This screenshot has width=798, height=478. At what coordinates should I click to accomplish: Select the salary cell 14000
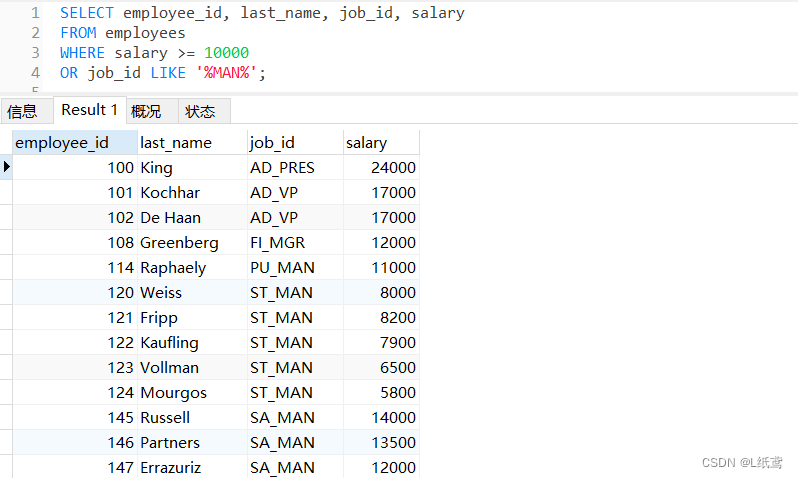[381, 417]
